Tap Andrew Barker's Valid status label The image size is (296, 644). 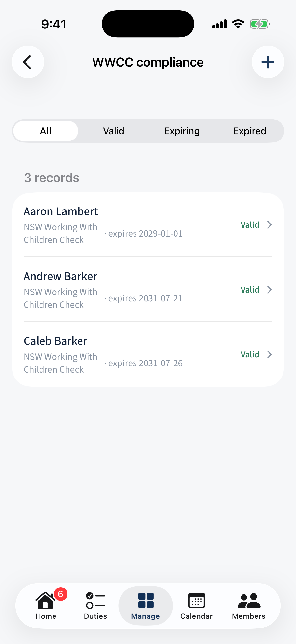tap(250, 290)
